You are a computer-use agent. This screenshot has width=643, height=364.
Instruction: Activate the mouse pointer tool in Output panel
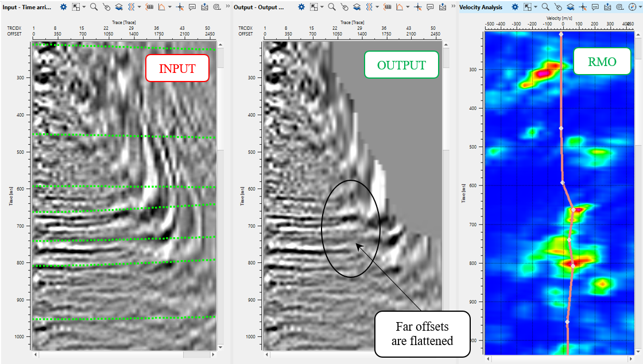point(344,7)
